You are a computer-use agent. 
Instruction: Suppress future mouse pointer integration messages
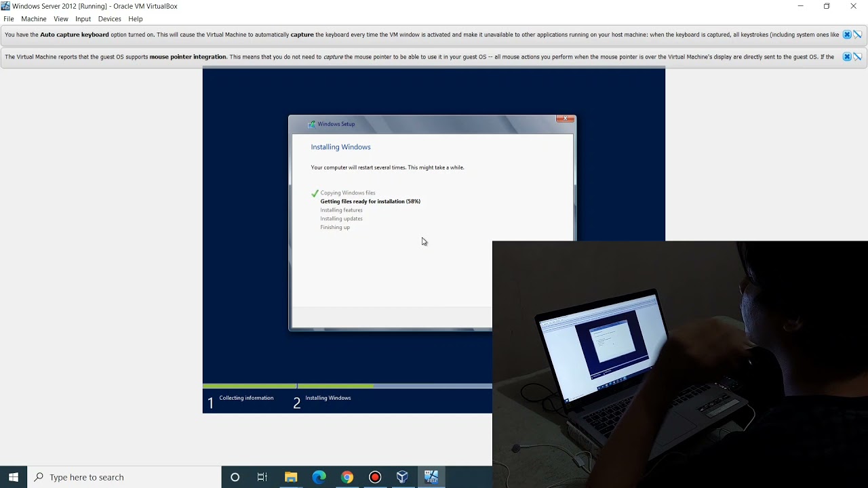click(x=858, y=57)
